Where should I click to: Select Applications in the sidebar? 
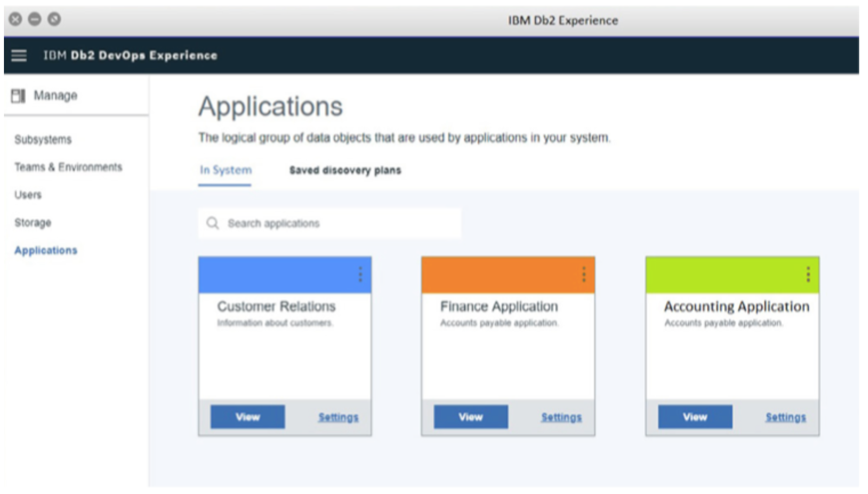point(46,251)
